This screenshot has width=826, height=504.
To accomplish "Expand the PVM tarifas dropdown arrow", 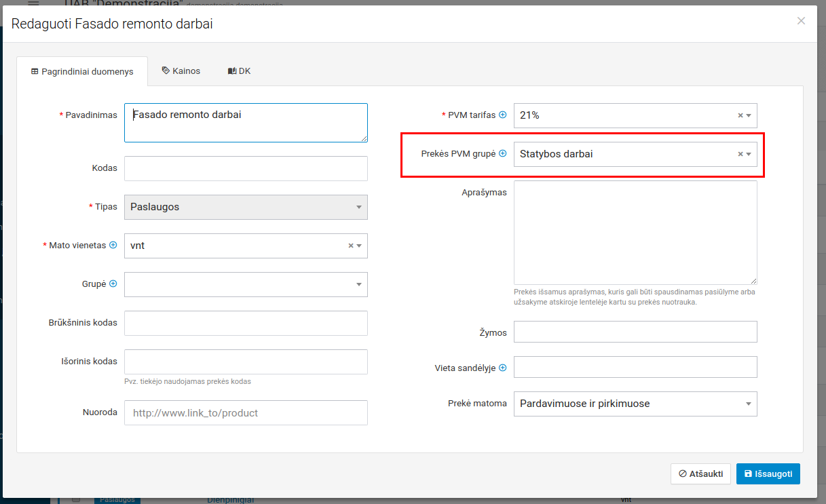I will (749, 116).
